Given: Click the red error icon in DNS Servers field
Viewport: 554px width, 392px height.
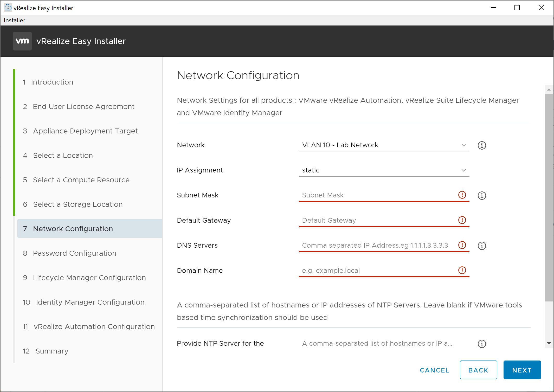Looking at the screenshot, I should click(462, 245).
